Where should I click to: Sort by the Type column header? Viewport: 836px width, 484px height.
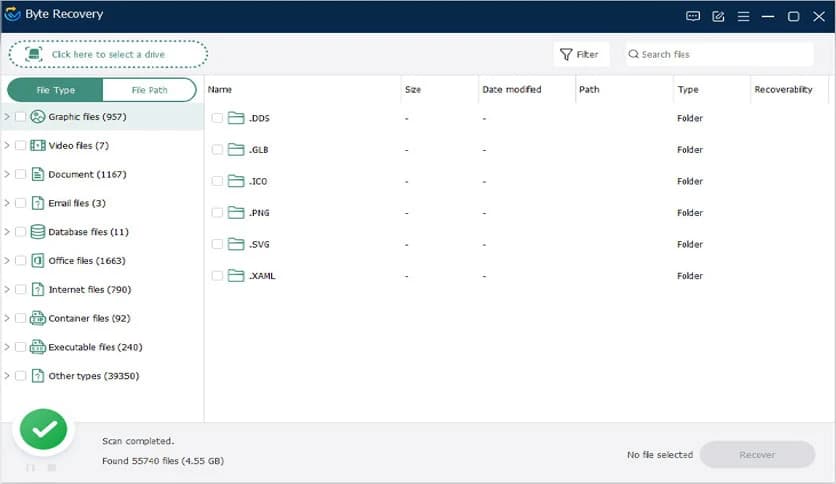coord(688,89)
